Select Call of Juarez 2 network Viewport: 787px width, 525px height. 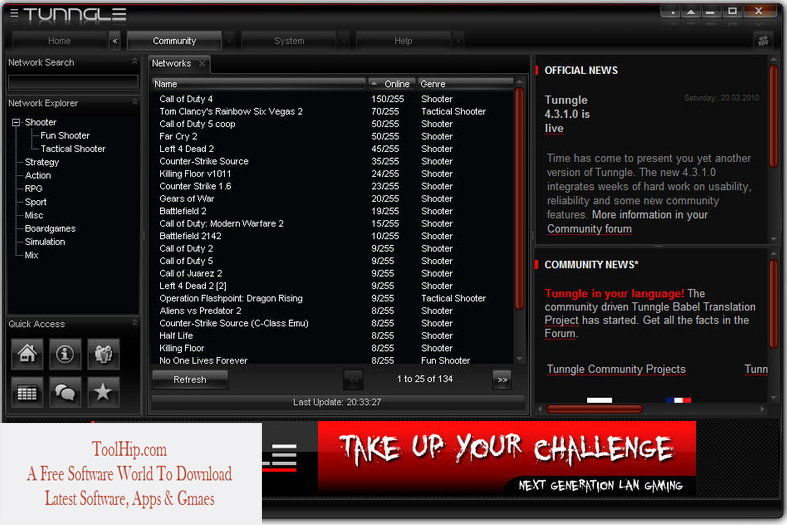coord(333,274)
